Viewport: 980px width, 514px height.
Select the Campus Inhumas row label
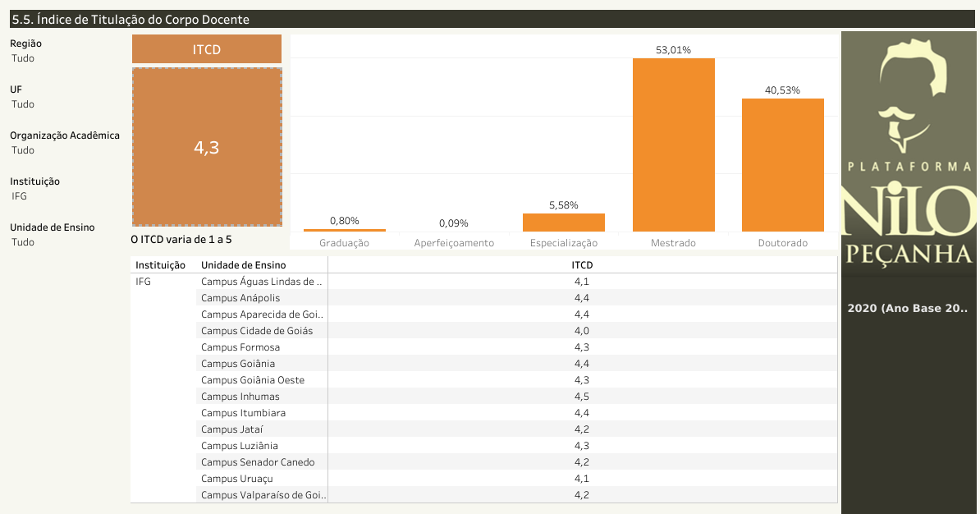click(x=240, y=397)
